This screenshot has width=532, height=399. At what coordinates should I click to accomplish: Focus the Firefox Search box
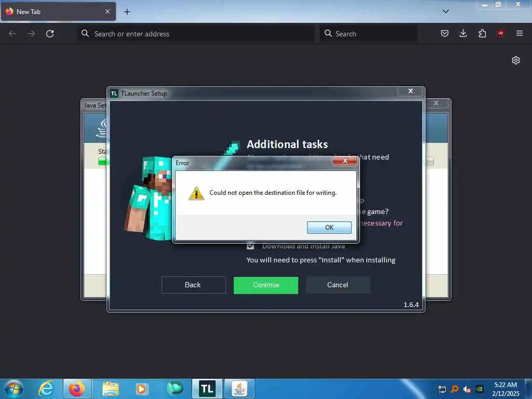coord(368,34)
